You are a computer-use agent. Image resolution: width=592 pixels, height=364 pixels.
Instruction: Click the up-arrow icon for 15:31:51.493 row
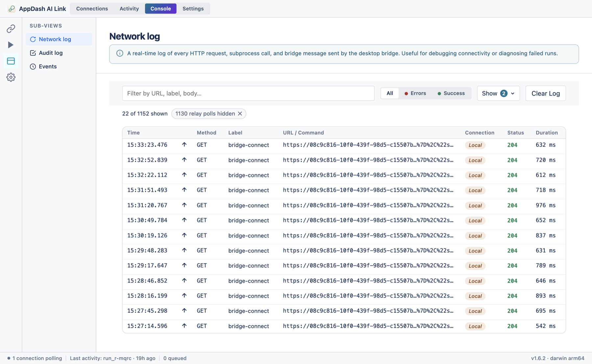(184, 190)
